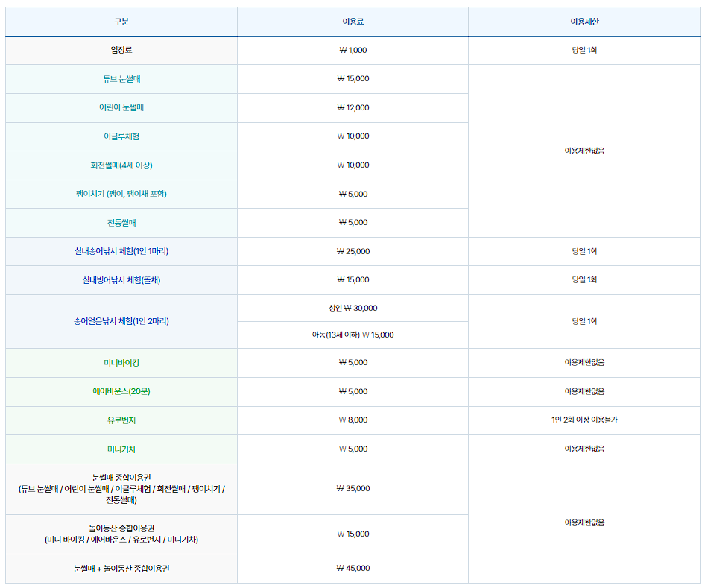Screen dimensions: 705x588
Task: Select the '눈썰매 종합이용권' pass description
Action: click(x=121, y=489)
